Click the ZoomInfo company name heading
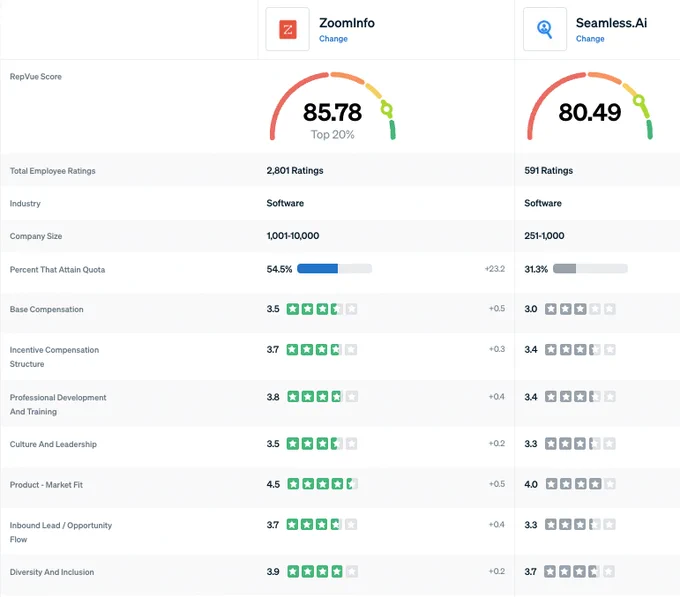 [347, 23]
